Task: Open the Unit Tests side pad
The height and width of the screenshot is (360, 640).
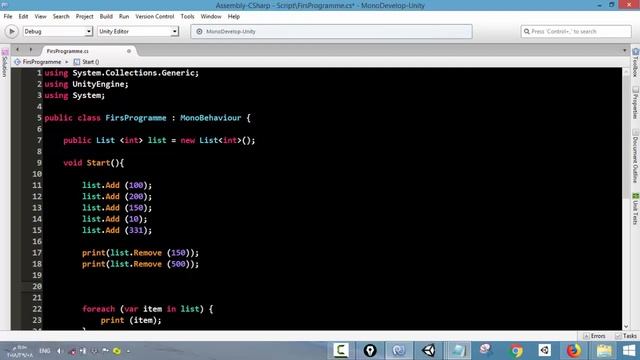Action: pyautogui.click(x=635, y=209)
